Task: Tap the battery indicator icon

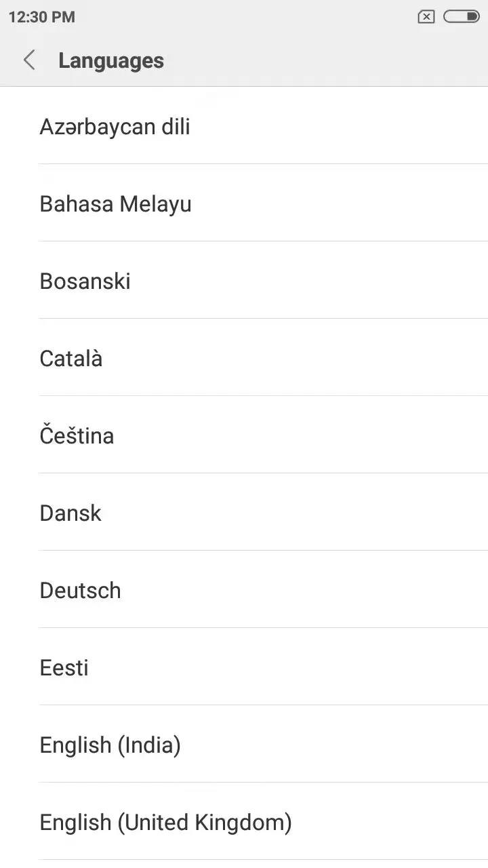Action: tap(462, 17)
